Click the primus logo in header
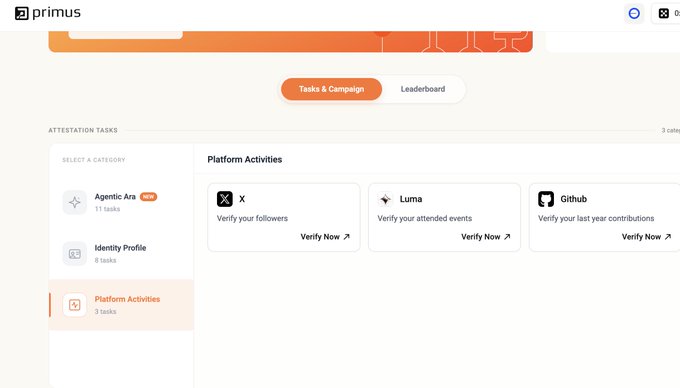This screenshot has height=388, width=680. [48, 13]
